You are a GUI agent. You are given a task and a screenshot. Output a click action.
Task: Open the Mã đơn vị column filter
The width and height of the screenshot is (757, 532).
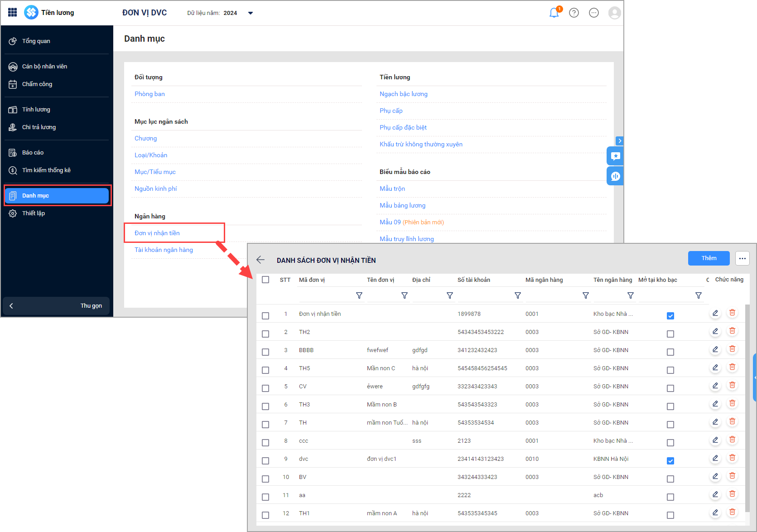click(x=359, y=295)
